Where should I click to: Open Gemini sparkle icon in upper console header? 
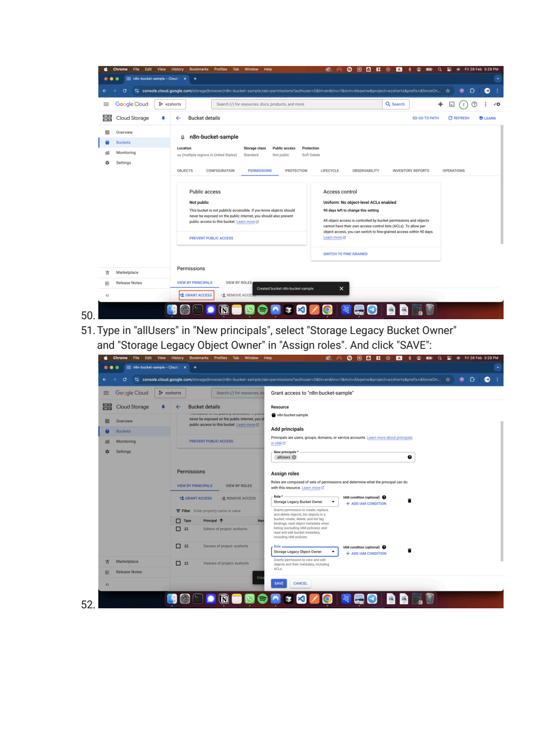coord(440,104)
